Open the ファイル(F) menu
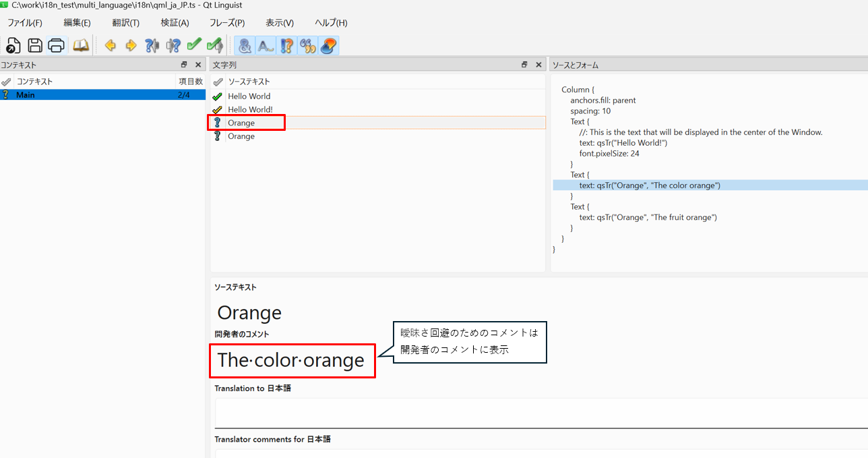868x458 pixels. click(x=24, y=23)
